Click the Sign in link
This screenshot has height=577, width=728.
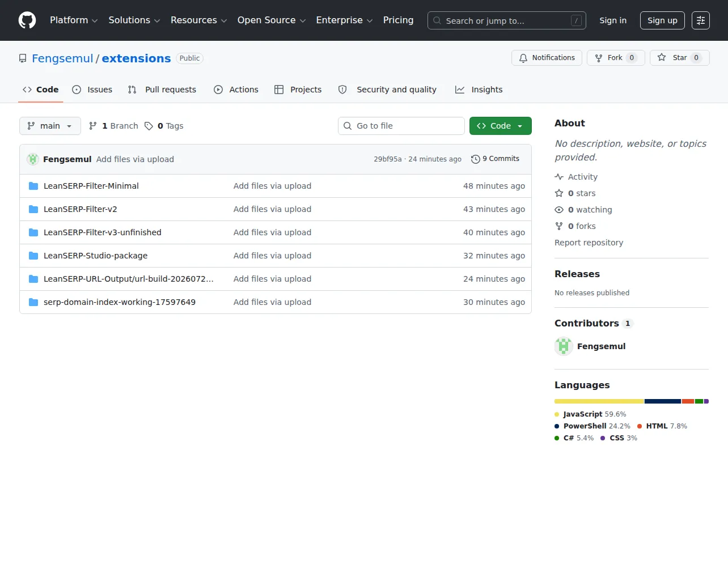[613, 20]
